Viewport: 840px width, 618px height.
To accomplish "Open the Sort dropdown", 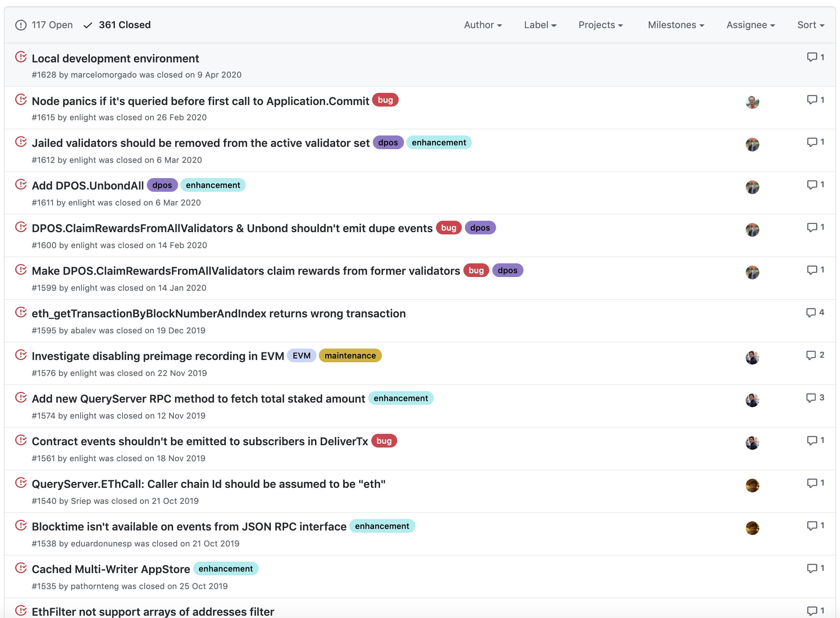I will pos(810,25).
